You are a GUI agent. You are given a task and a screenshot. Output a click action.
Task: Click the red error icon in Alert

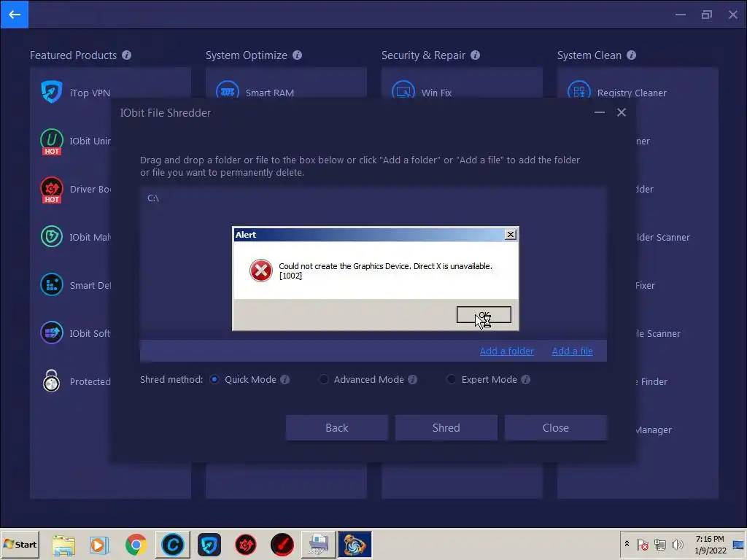click(261, 271)
